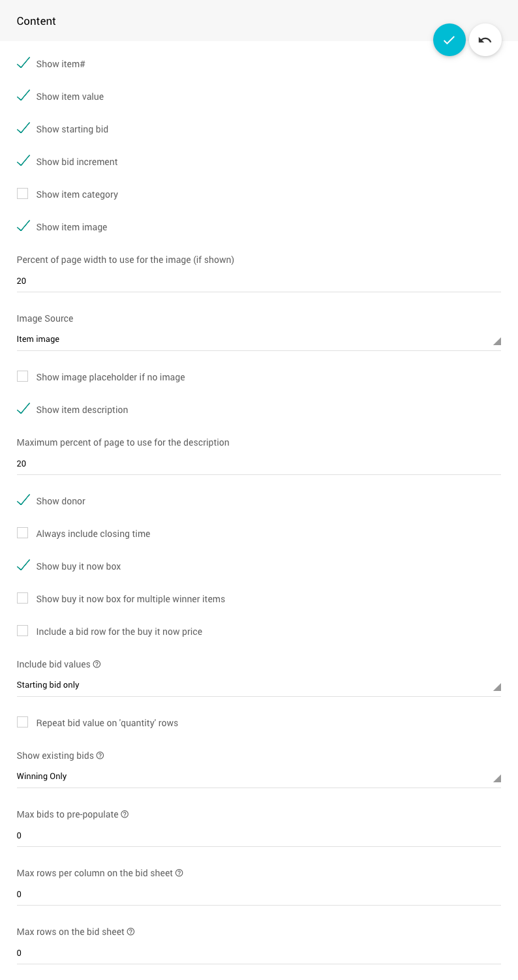Uncheck Show item# option
Image resolution: width=518 pixels, height=980 pixels.
pos(23,63)
